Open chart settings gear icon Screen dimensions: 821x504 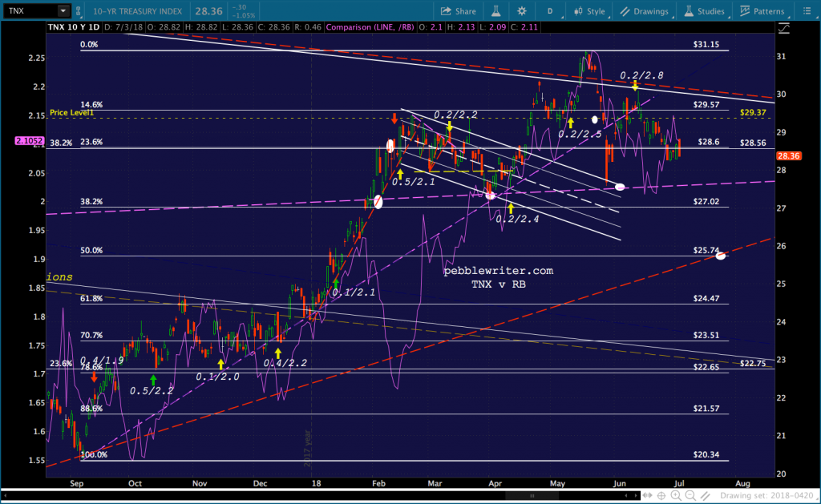[x=521, y=11]
